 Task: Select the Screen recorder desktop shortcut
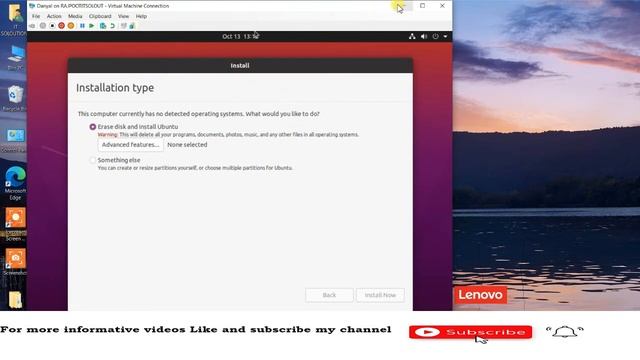(x=15, y=224)
